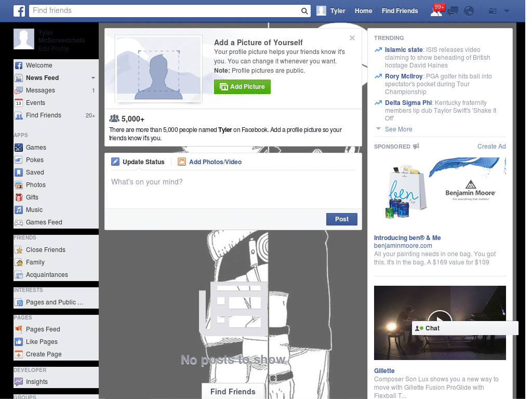Open Islamic state trending topic
Screen dimensions: 532x399
(x=403, y=50)
